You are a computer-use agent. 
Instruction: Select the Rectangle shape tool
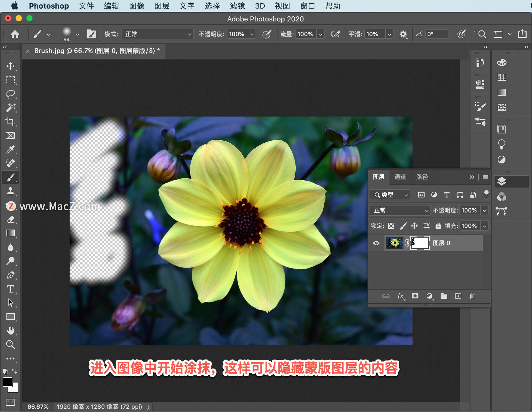point(11,317)
